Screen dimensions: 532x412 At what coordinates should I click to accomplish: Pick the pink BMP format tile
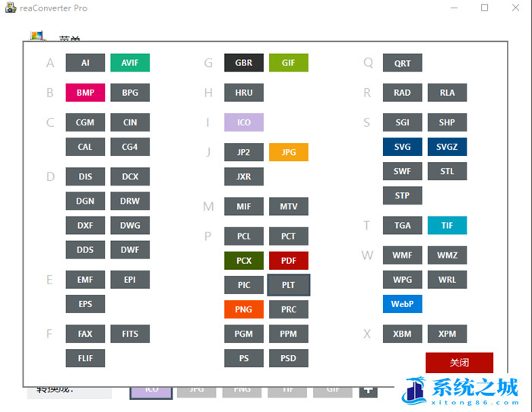coord(85,93)
